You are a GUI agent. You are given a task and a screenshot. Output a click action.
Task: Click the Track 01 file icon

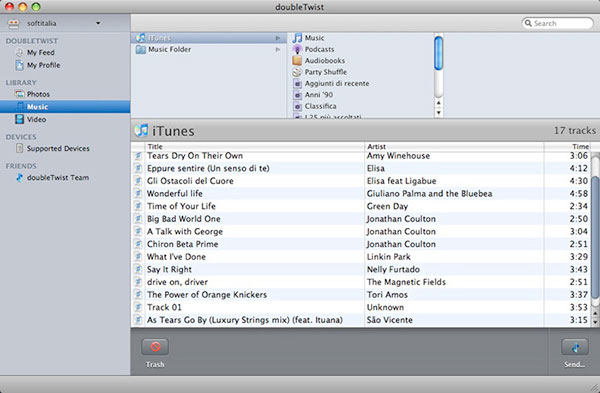pos(138,307)
